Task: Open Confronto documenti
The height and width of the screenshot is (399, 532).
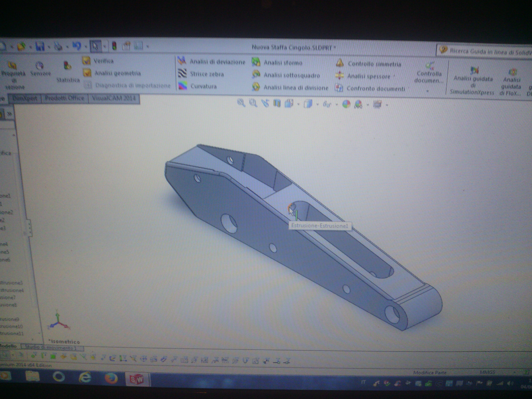Action: tap(370, 88)
